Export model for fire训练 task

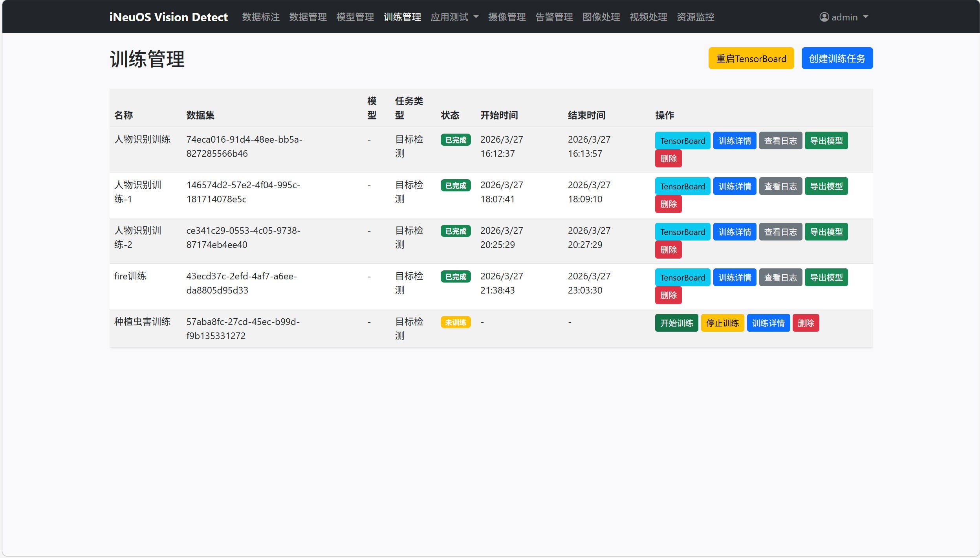[x=826, y=277]
